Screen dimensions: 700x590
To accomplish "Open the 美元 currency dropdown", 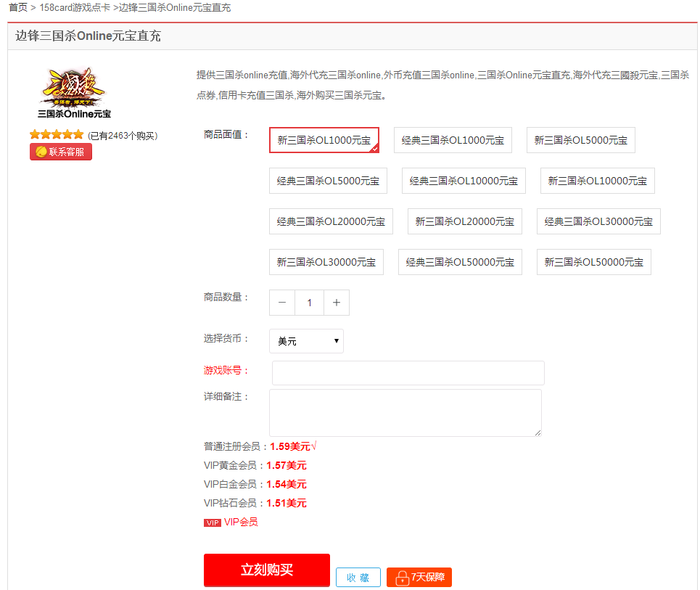I will [x=306, y=341].
